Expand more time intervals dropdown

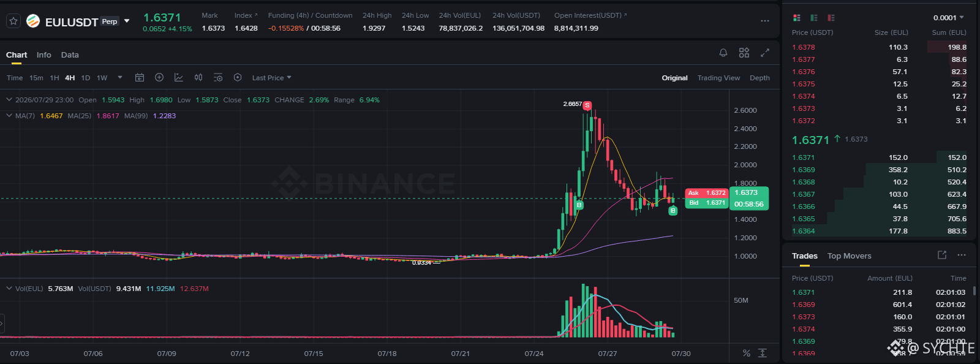[120, 77]
